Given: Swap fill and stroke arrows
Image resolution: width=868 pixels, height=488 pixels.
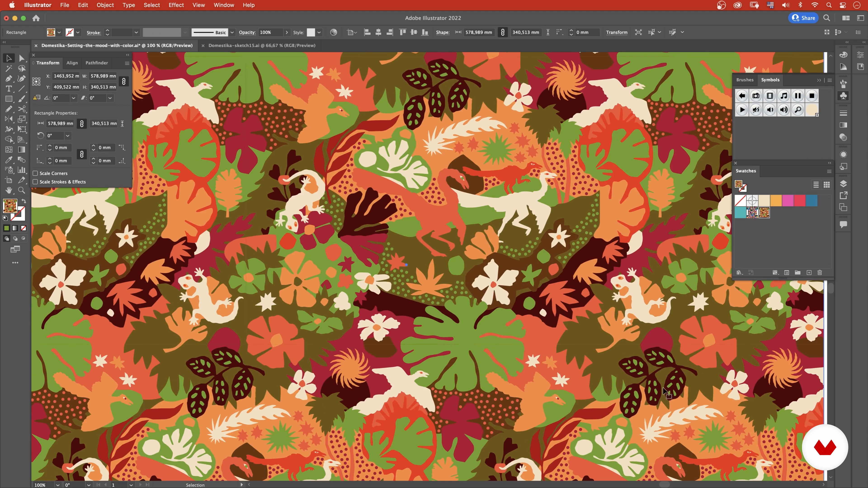Looking at the screenshot, I should [24, 201].
